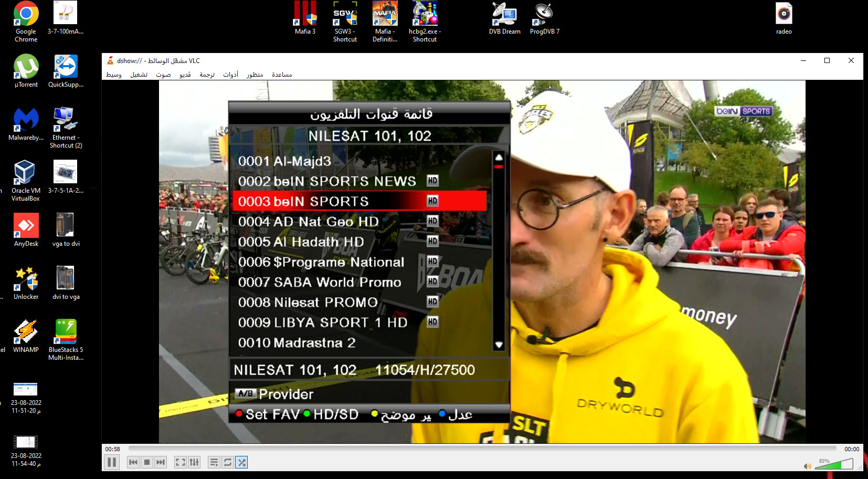
Task: Open the صوت (Audio) menu
Action: pyautogui.click(x=163, y=75)
